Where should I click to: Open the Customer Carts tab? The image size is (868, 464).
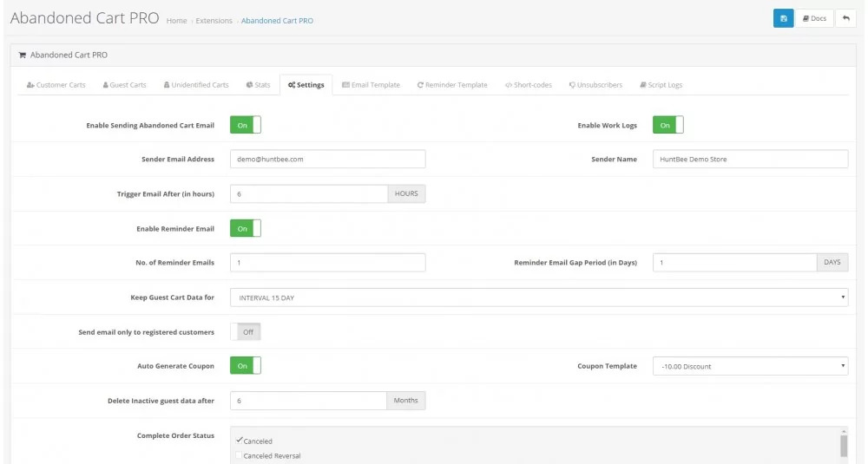coord(56,85)
